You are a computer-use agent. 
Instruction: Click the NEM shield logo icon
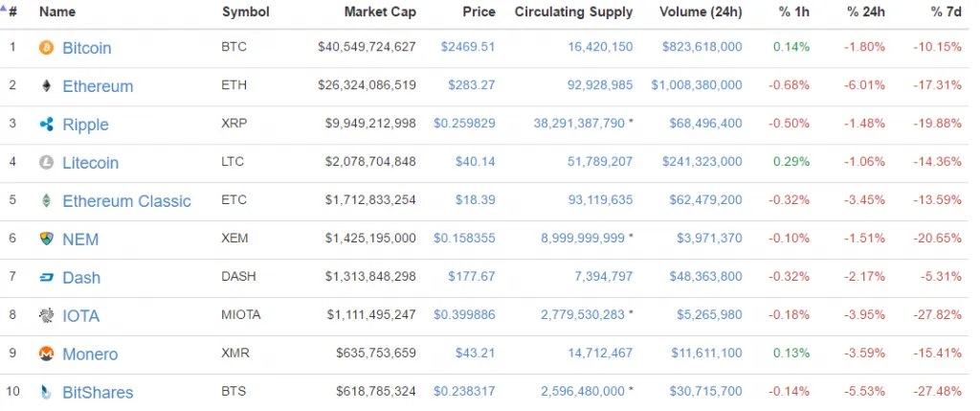point(46,239)
